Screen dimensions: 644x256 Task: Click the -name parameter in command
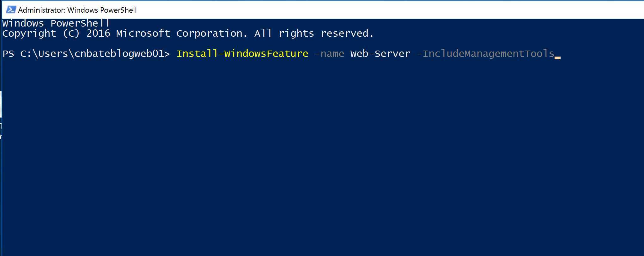pyautogui.click(x=329, y=53)
